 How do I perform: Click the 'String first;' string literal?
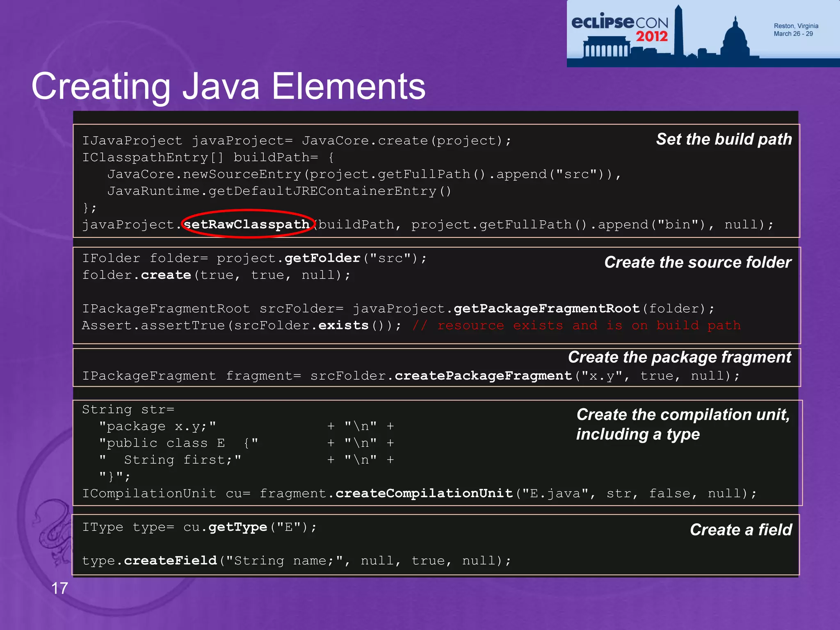point(170,460)
